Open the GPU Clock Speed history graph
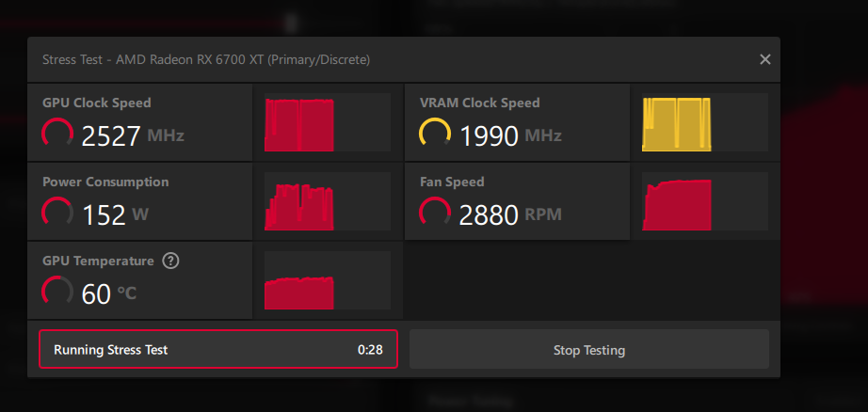This screenshot has height=412, width=868. [328, 122]
